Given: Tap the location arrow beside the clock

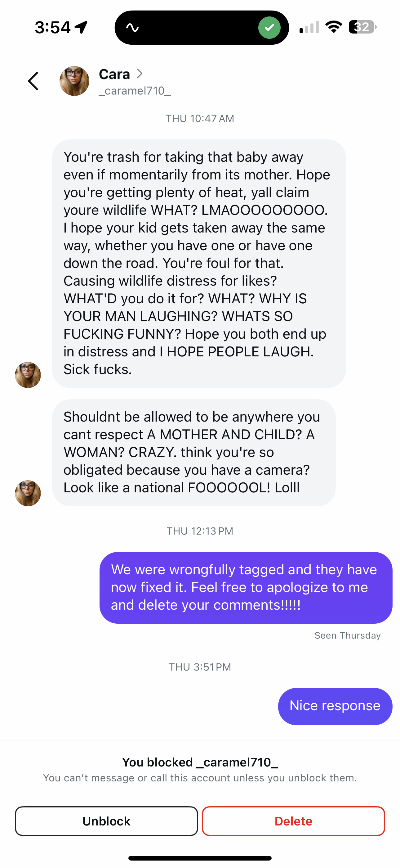Looking at the screenshot, I should (81, 27).
